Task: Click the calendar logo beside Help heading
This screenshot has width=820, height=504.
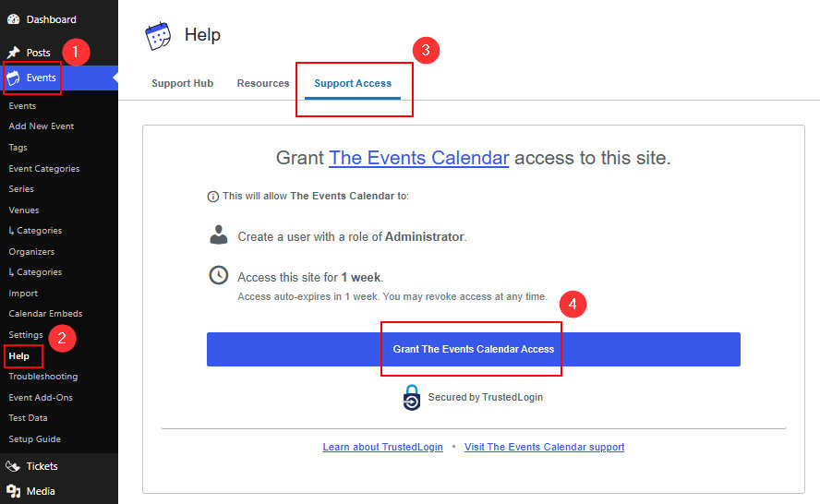Action: coord(159,36)
